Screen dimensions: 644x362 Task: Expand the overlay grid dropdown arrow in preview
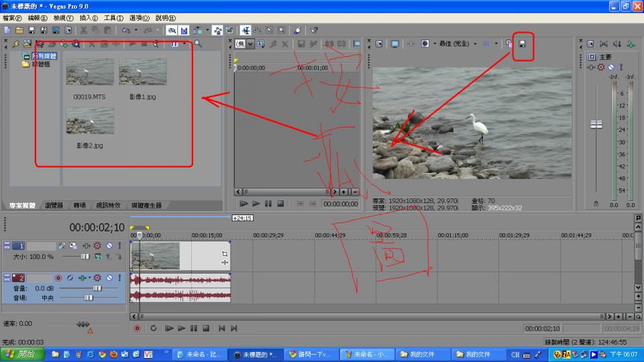497,44
